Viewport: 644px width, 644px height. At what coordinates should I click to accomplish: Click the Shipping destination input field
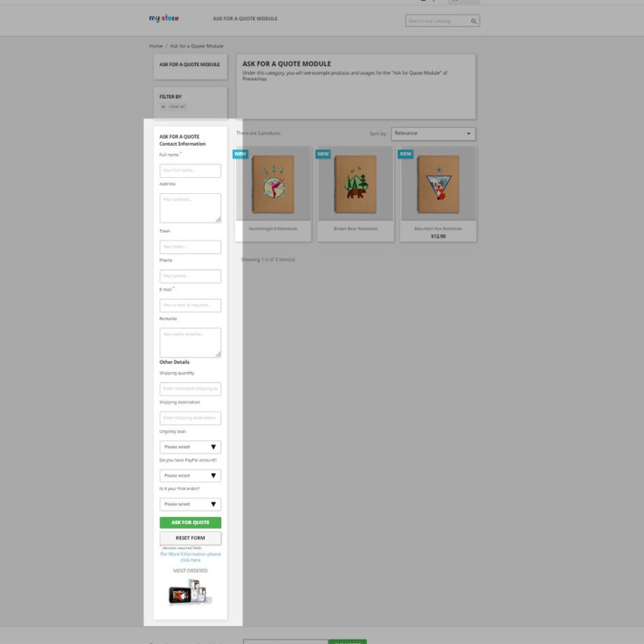tap(191, 418)
